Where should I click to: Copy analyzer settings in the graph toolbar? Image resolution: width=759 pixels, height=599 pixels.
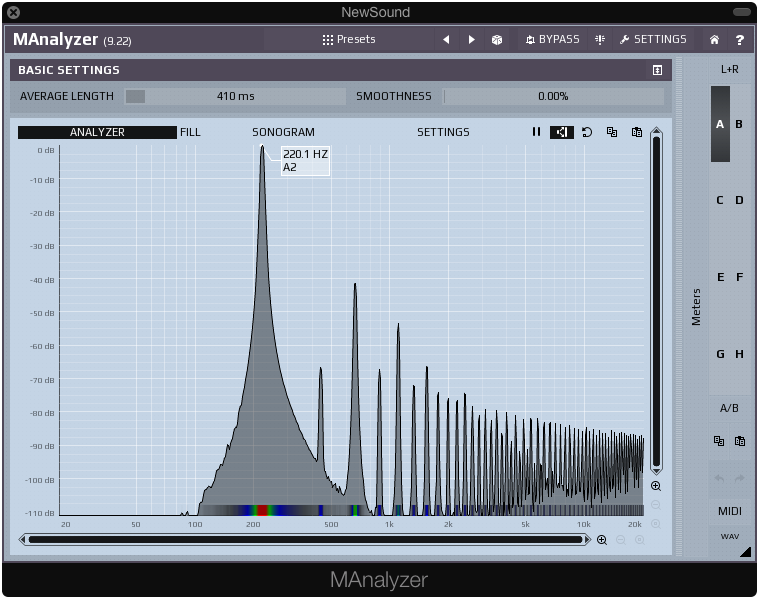point(612,132)
